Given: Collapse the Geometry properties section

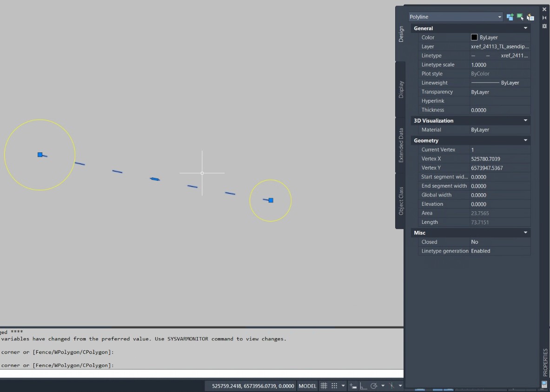Looking at the screenshot, I should tap(525, 140).
